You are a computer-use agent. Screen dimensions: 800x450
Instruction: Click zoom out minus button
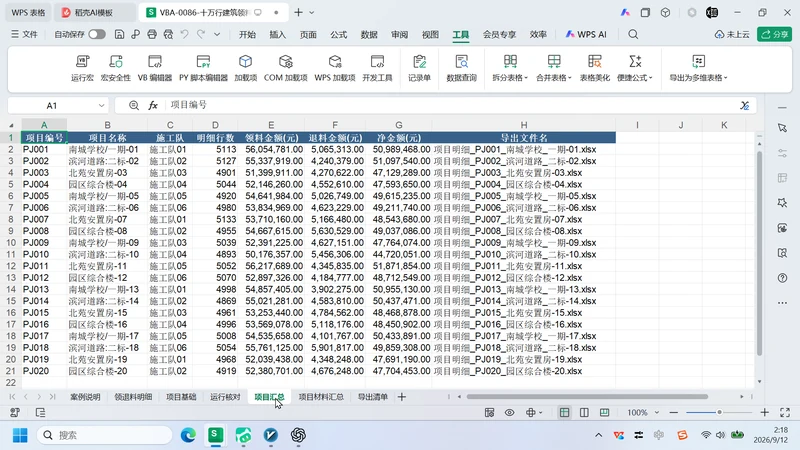click(673, 412)
